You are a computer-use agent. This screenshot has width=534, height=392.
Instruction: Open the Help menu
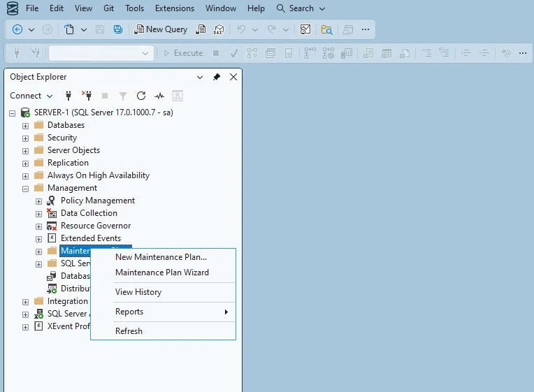[256, 8]
